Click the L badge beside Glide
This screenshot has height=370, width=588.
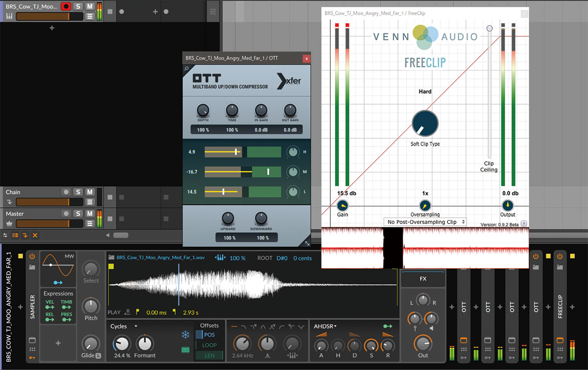pos(98,355)
